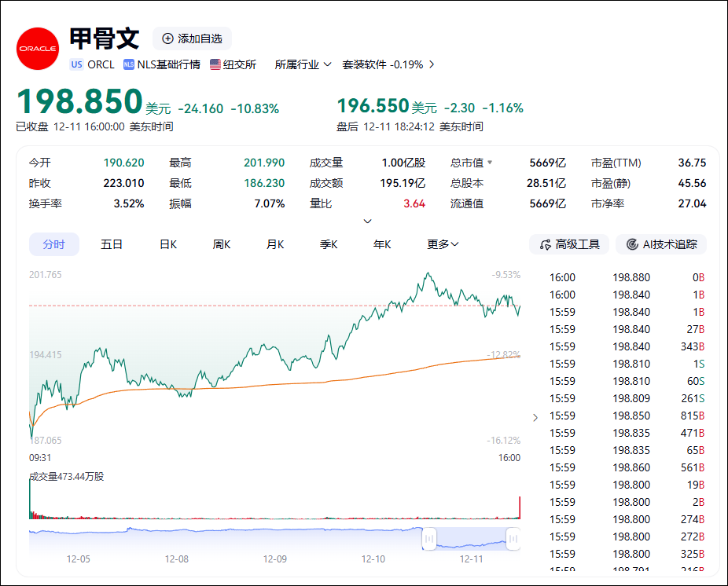
Task: Click the plus icon in 添加自选
Action: 167,38
